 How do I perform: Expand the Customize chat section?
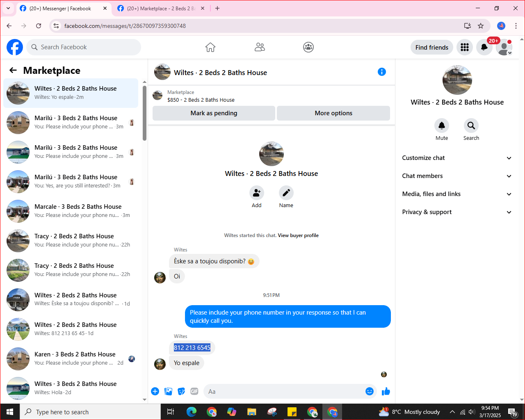[457, 158]
